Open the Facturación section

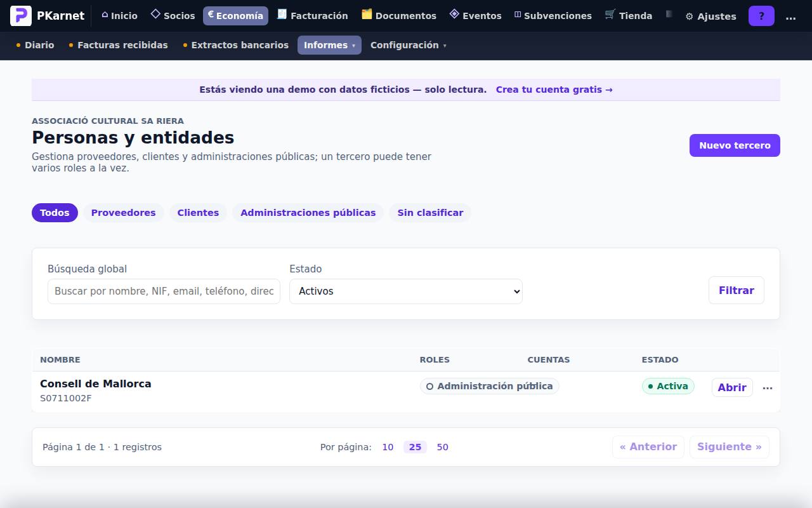click(313, 16)
